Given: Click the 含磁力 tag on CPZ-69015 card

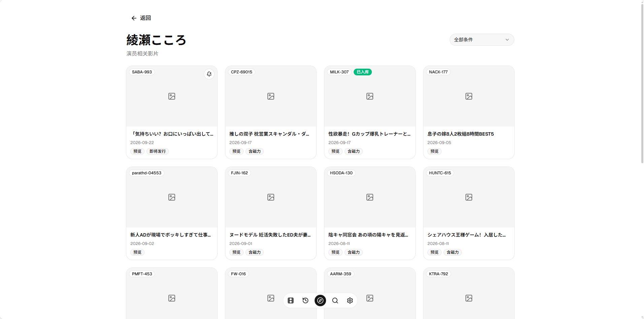Looking at the screenshot, I should [x=255, y=151].
